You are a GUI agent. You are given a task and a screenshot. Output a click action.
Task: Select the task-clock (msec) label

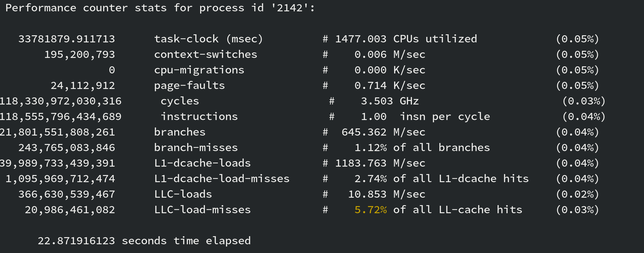point(209,39)
